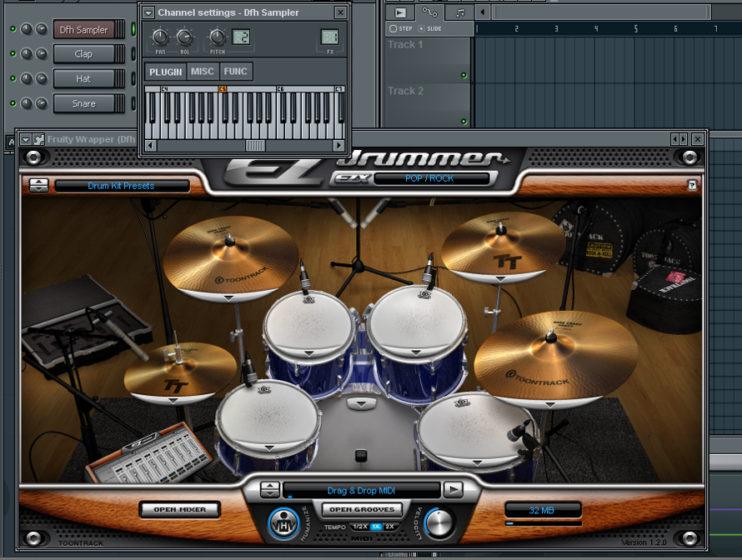Click the previous preset arrow in Fruity Wrapper

coord(674,139)
